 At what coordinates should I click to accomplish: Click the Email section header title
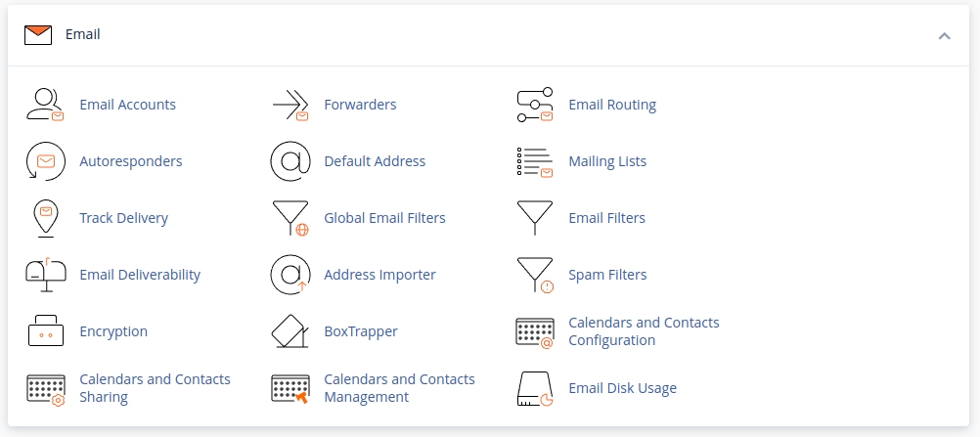tap(82, 34)
